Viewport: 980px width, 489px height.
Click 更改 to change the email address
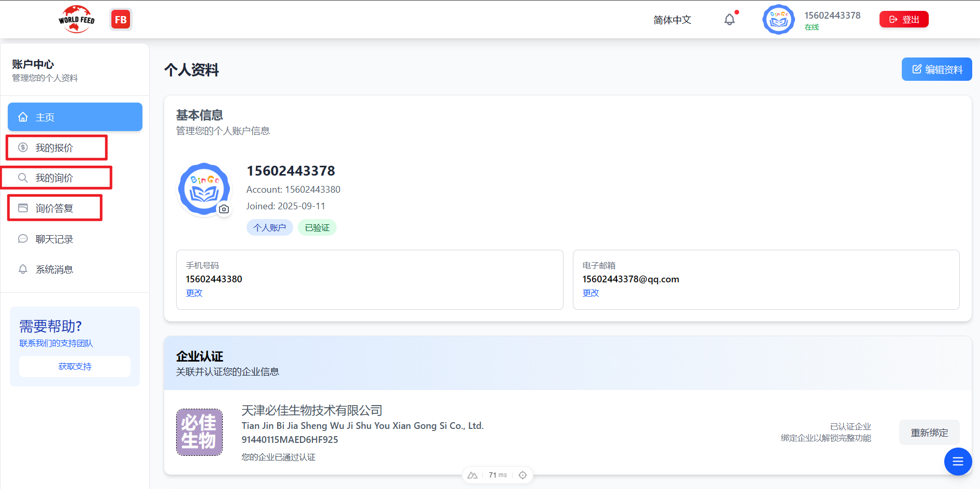pyautogui.click(x=590, y=293)
